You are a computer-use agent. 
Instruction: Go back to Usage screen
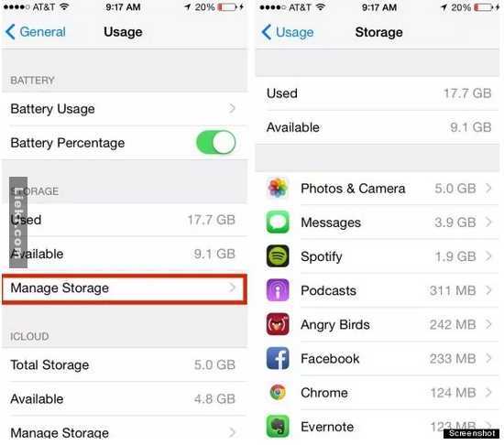click(x=288, y=32)
